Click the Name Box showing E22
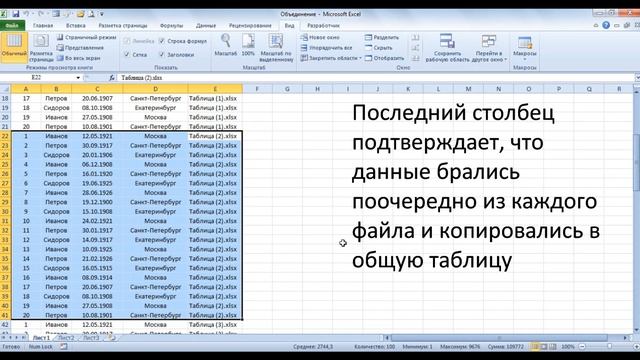 (37, 78)
